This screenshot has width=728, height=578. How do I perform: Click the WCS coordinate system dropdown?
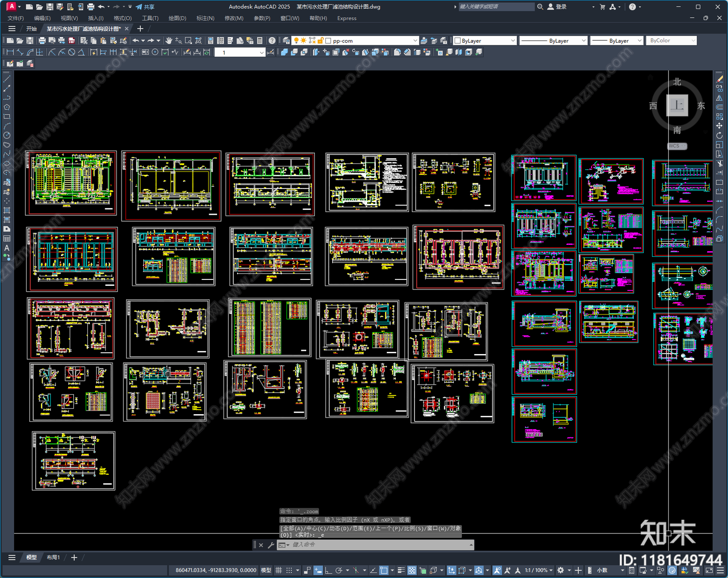(677, 146)
